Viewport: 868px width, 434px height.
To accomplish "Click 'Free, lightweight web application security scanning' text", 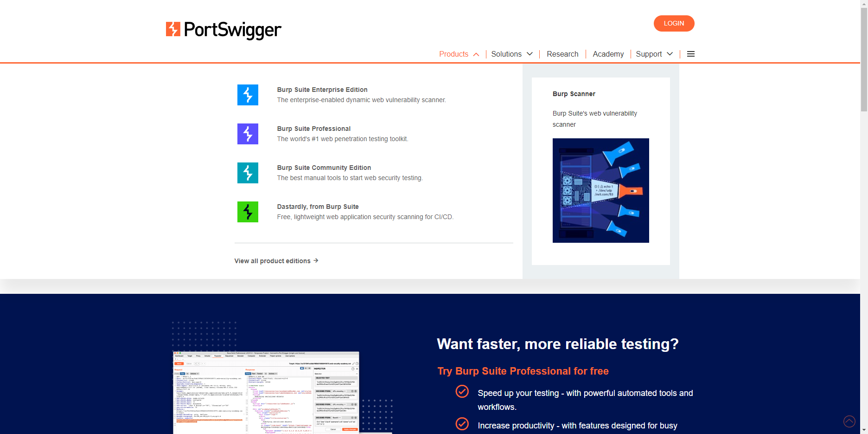I will coord(365,217).
